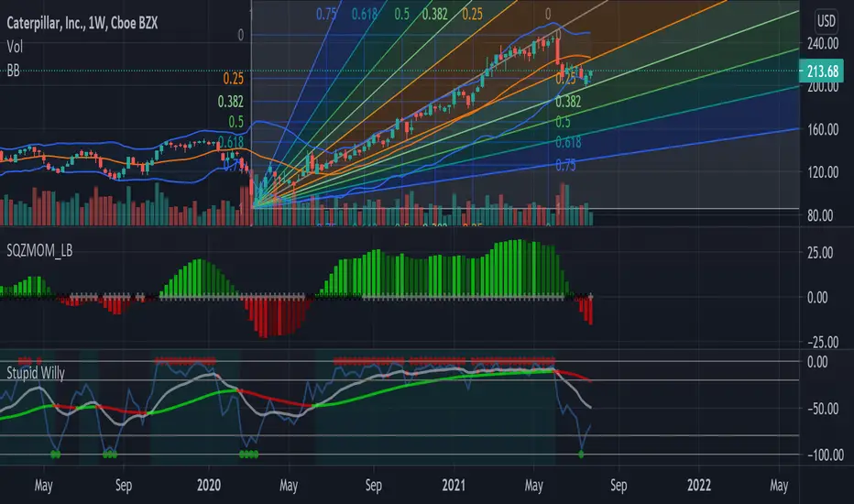
Task: Click the Sep label after May 2021
Action: point(619,485)
